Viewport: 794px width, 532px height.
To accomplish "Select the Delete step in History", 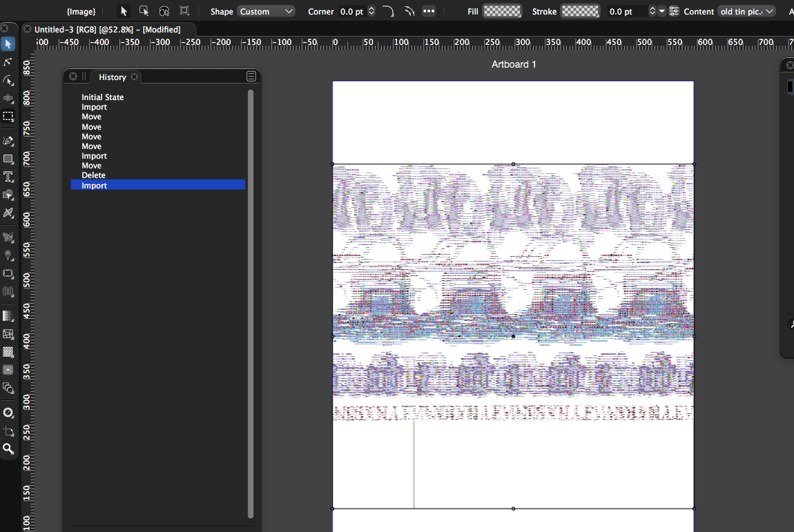I will [x=94, y=175].
